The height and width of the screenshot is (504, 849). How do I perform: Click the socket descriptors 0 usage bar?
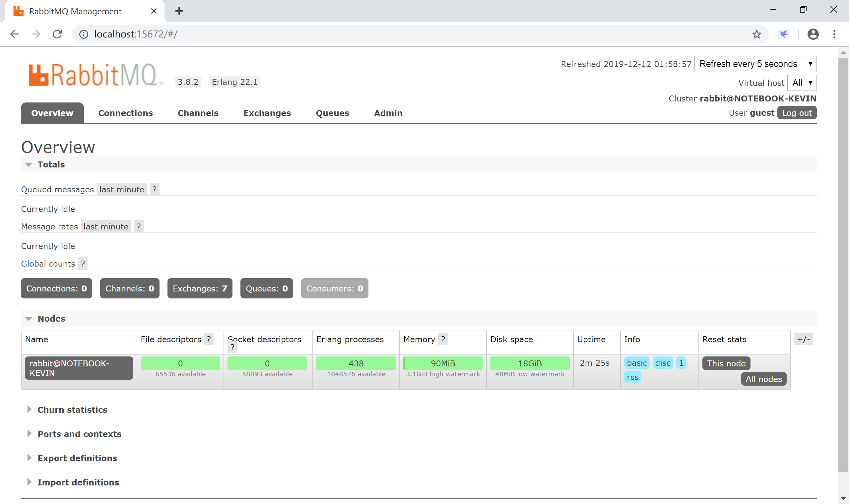tap(267, 363)
